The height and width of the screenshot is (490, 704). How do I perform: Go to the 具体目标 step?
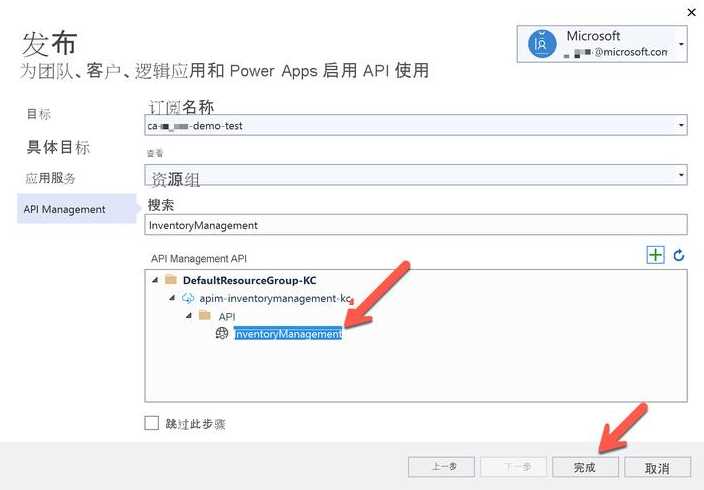[58, 147]
